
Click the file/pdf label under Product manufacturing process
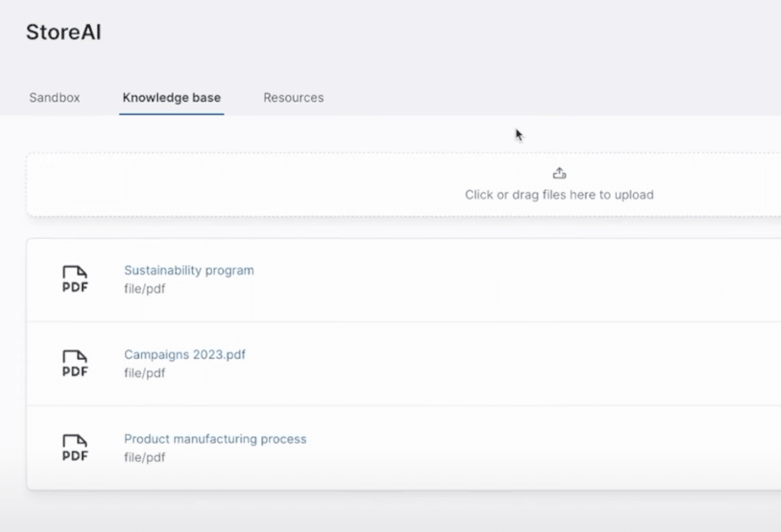144,457
